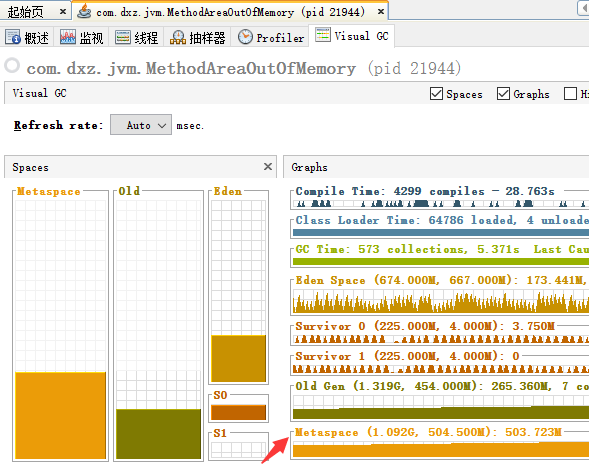589x470 pixels.
Task: Click the Graphs panel header
Action: tap(436, 167)
